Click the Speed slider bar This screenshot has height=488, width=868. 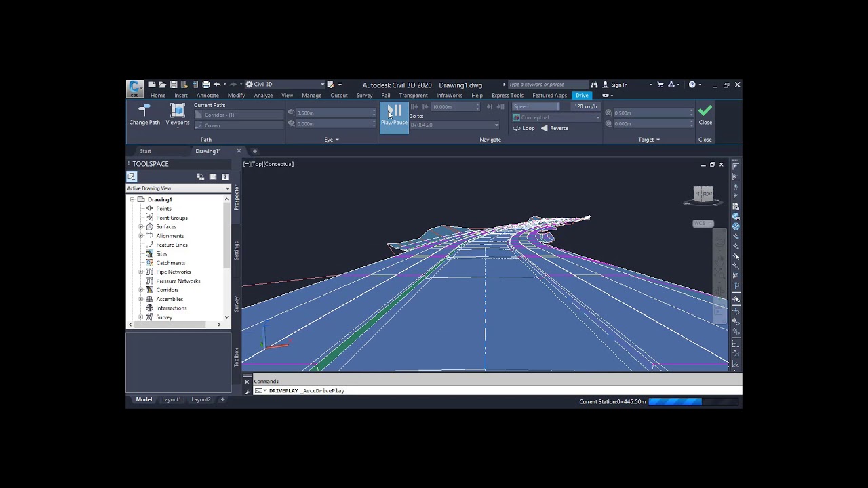pos(536,106)
